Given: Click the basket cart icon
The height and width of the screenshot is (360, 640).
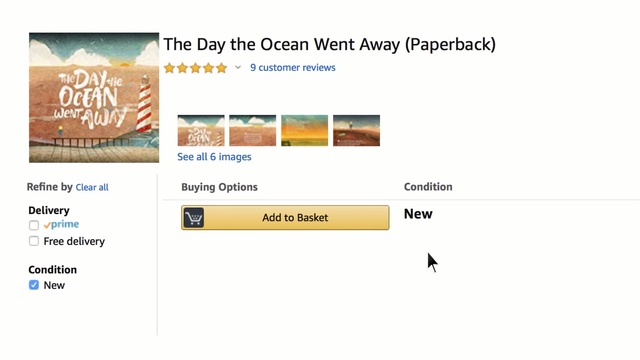Looking at the screenshot, I should (194, 218).
